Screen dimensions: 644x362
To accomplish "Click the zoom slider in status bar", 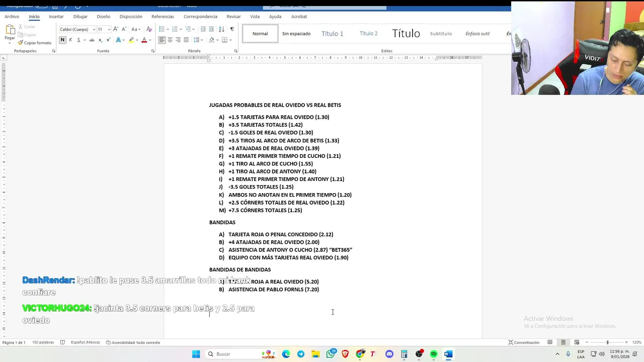I will click(x=607, y=342).
